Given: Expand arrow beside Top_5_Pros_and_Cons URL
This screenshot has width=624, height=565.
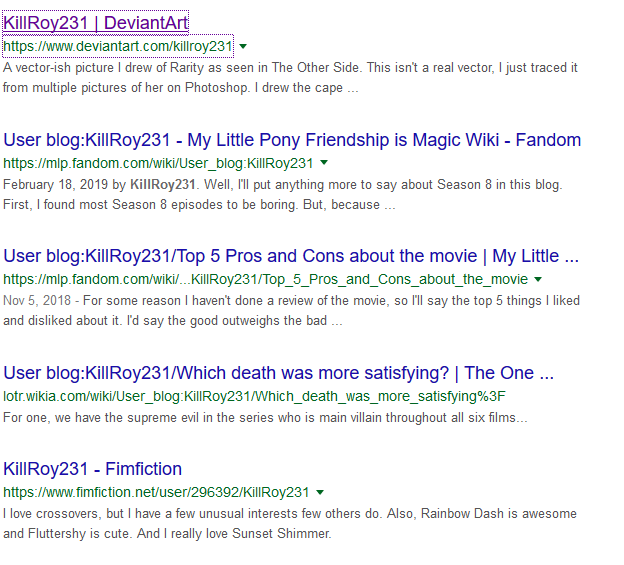Looking at the screenshot, I should 538,279.
